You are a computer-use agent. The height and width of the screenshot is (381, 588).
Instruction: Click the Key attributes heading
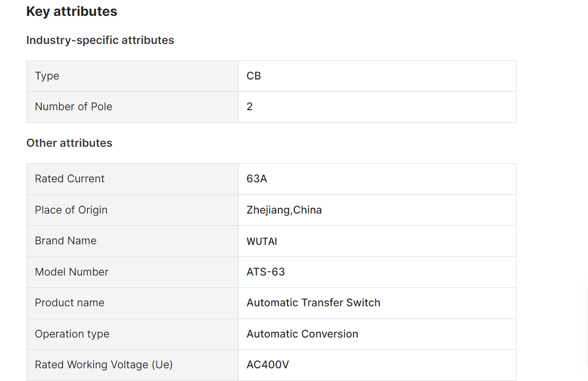click(71, 11)
